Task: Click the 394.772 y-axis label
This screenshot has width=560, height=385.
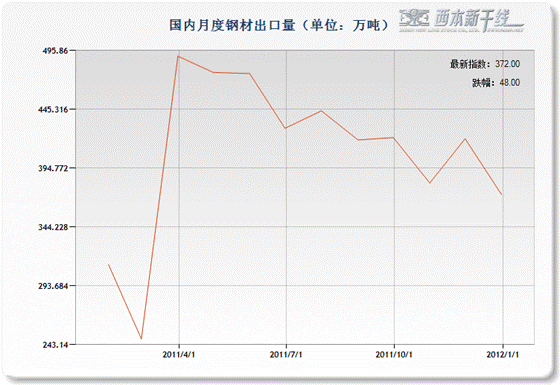Action: (x=53, y=168)
